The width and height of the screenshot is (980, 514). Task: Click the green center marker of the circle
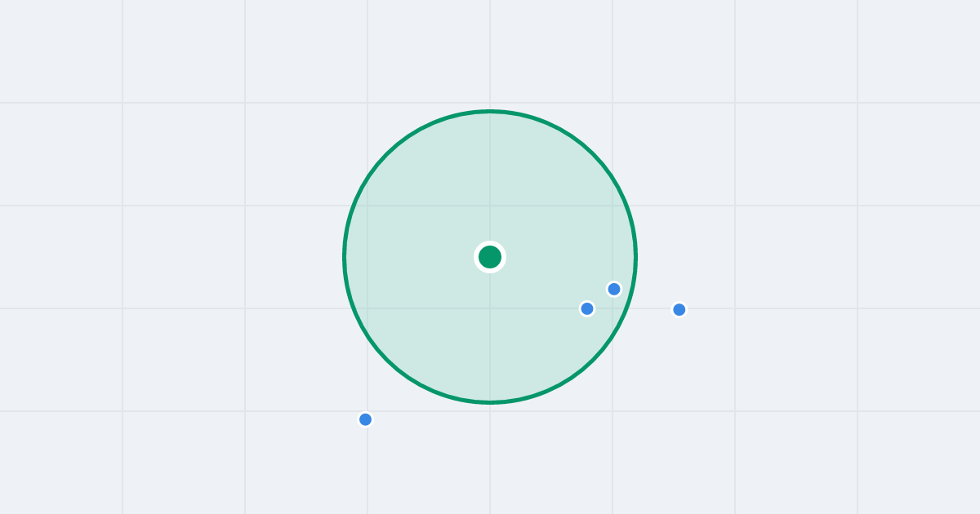(490, 257)
